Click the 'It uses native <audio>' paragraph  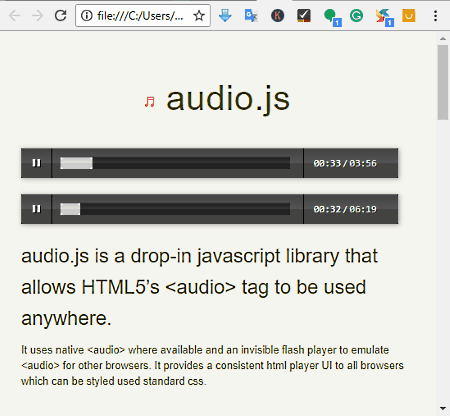[x=212, y=365]
